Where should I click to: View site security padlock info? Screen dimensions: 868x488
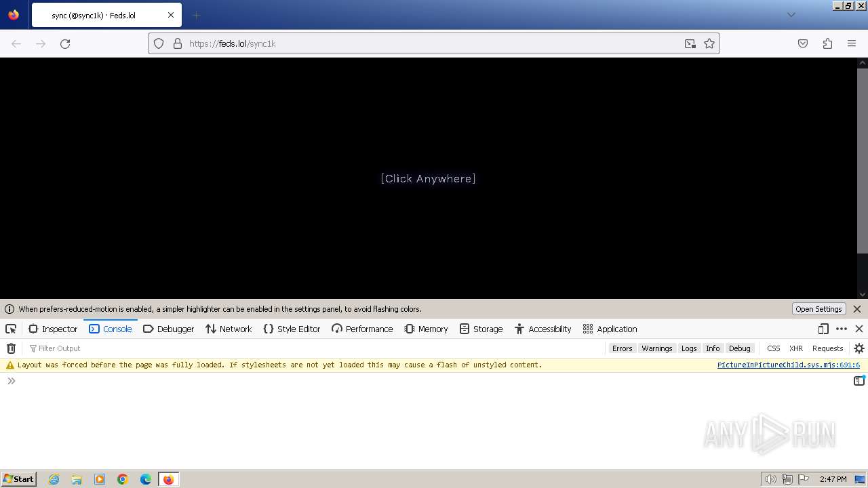click(178, 43)
